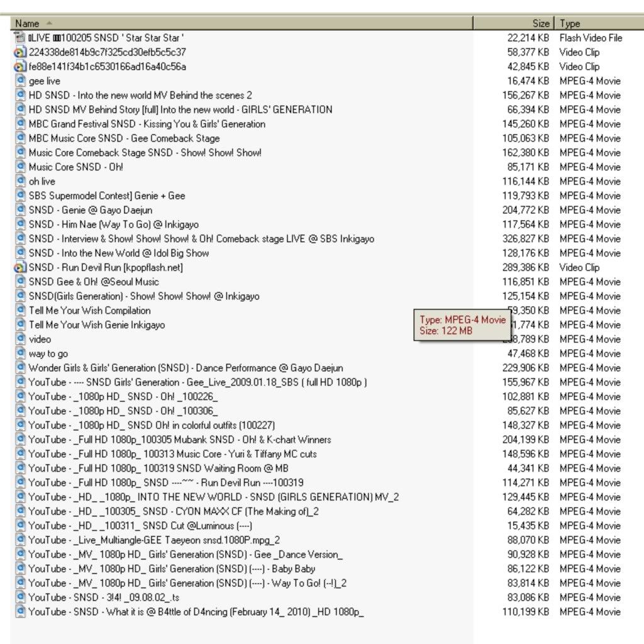
Task: Select 'INTO THE NEW WORLD - SNSD (GIRLS GENERATION) MV_2'
Action: [x=214, y=497]
